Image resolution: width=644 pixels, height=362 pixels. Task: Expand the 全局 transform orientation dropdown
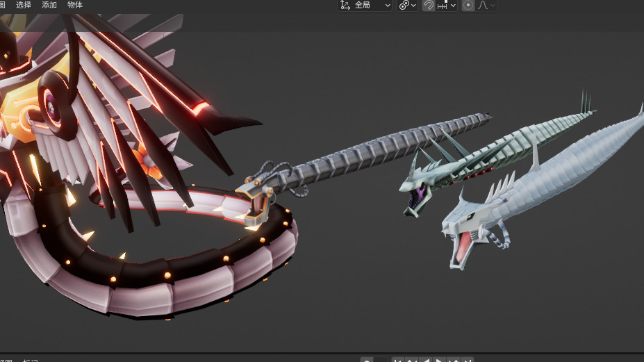click(365, 5)
